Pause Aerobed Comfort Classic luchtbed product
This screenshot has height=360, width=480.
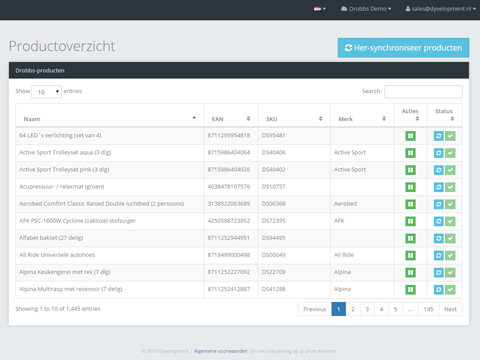pyautogui.click(x=410, y=204)
